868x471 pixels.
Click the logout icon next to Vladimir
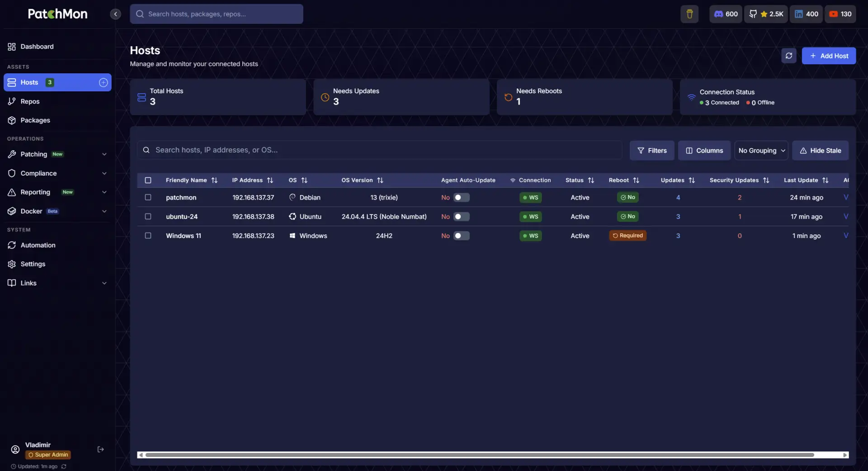(100, 449)
